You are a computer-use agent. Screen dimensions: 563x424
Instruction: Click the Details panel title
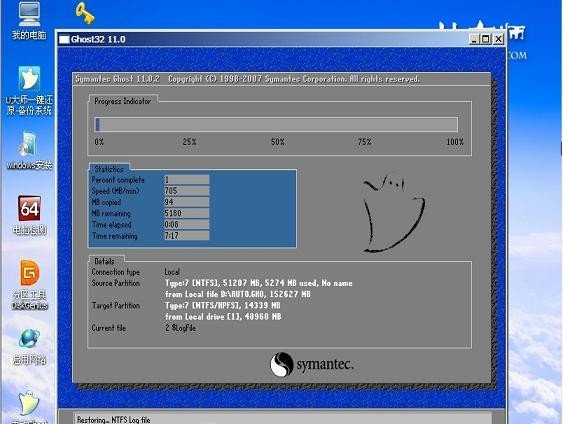coord(104,261)
